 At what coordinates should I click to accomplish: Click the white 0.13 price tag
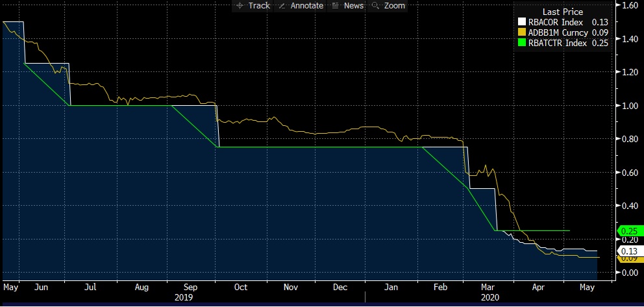tap(628, 251)
